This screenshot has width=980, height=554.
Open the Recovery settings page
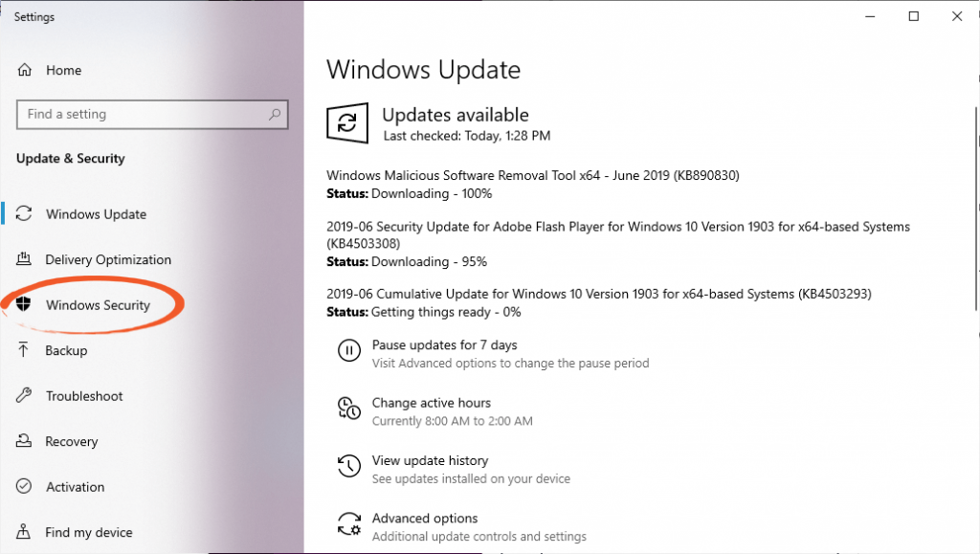point(72,441)
